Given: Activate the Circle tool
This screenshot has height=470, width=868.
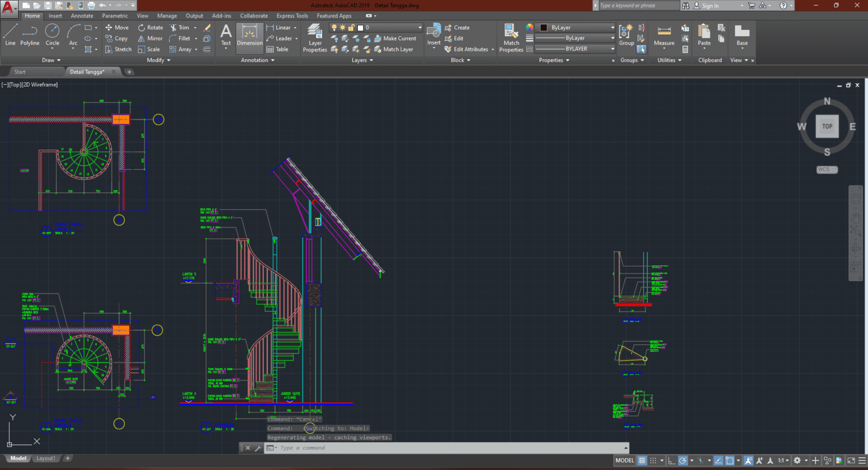Looking at the screenshot, I should (x=52, y=38).
